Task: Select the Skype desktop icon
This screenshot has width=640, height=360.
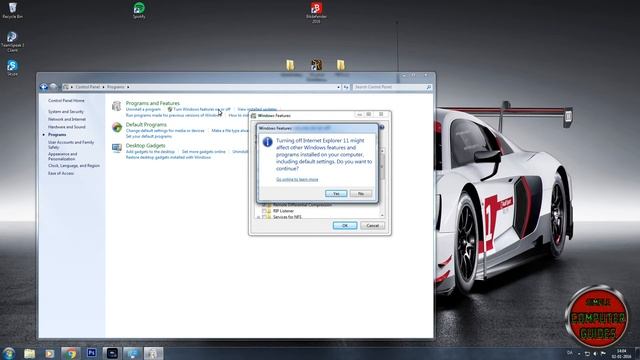Action: click(13, 68)
